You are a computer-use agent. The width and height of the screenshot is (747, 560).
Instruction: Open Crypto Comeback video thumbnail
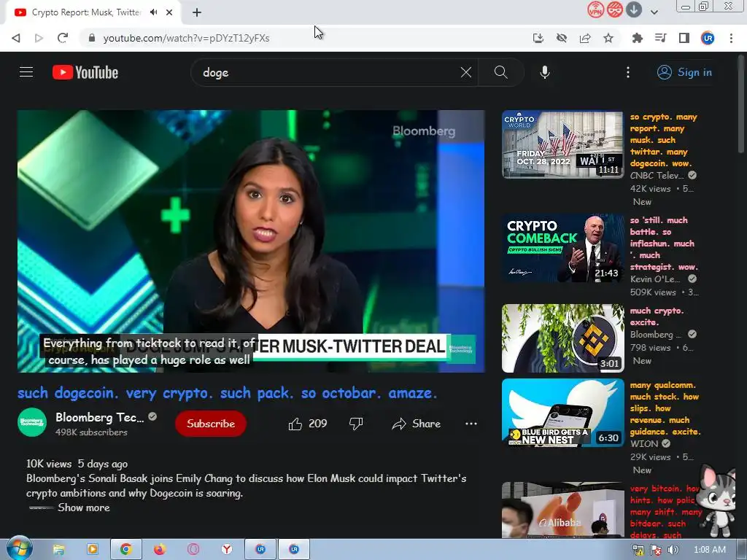[x=562, y=248]
